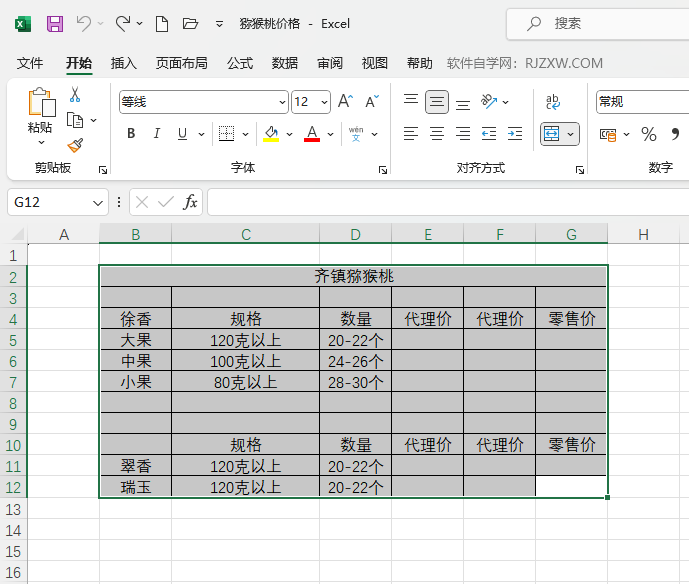
Task: Expand the Paste options arrow
Action: point(41,142)
